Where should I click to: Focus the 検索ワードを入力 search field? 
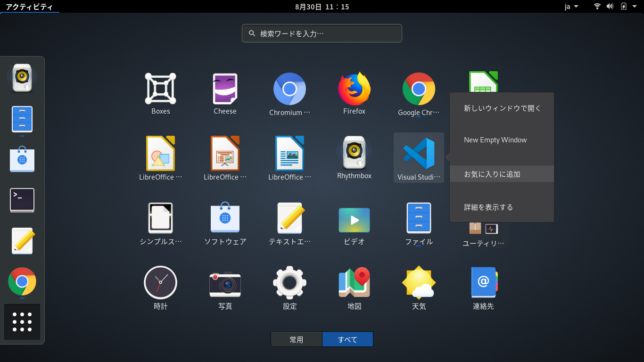[x=322, y=33]
